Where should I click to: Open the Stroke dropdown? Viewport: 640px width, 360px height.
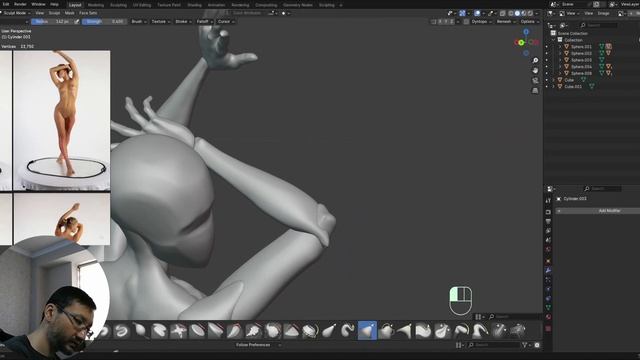[183, 22]
